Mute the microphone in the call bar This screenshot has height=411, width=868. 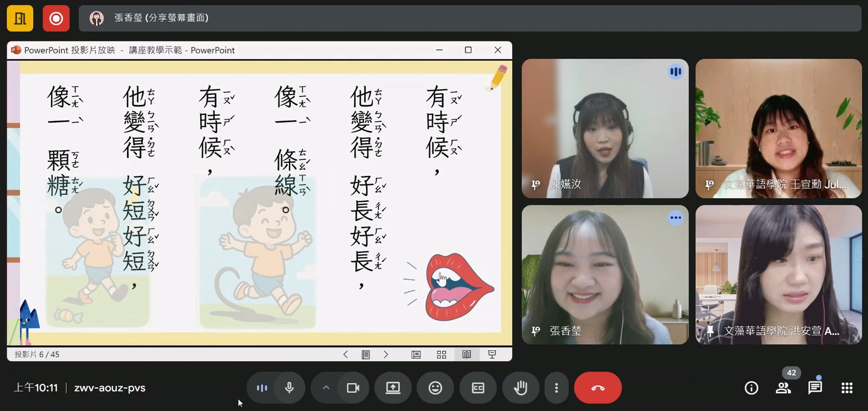click(289, 388)
